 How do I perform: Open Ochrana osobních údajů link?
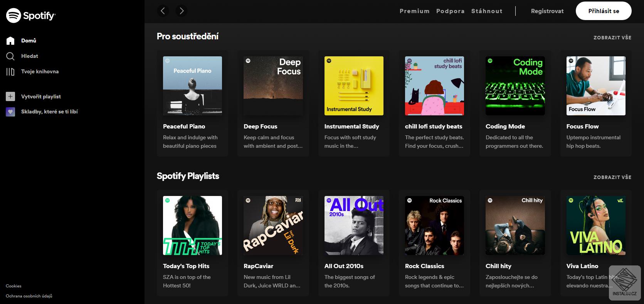pos(29,296)
